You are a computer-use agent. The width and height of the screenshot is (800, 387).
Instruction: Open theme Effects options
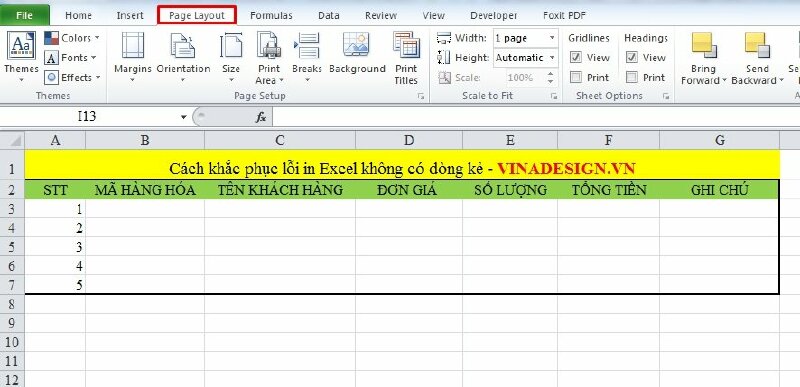[x=72, y=78]
